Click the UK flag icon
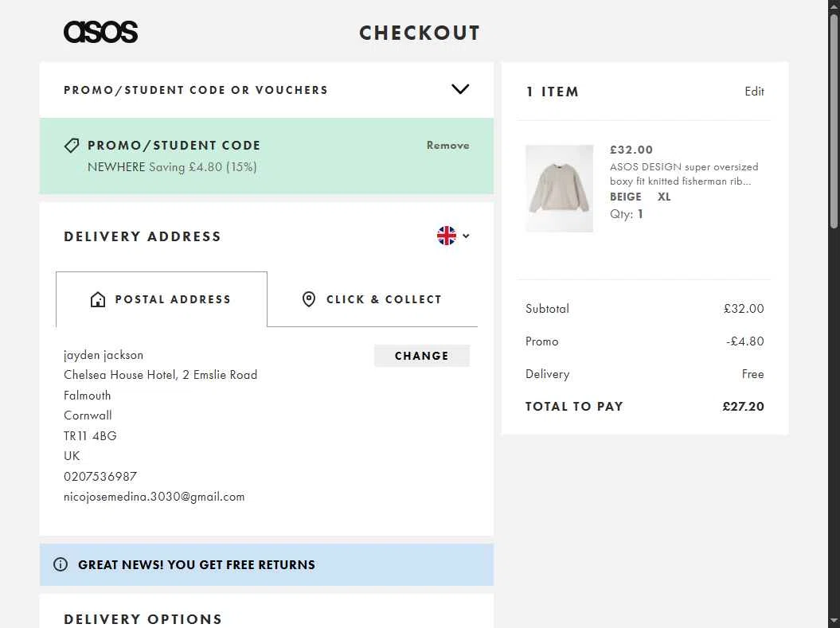840x628 pixels. coord(447,236)
